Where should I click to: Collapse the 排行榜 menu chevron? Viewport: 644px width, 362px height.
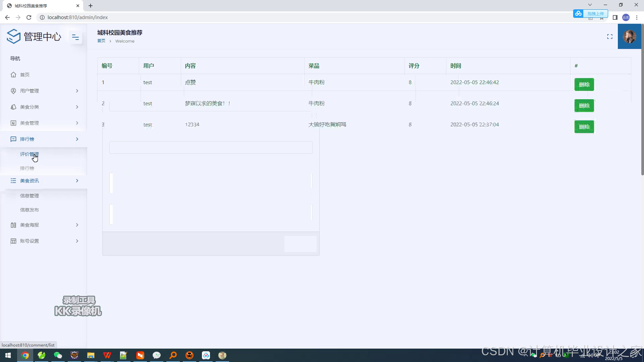(77, 139)
